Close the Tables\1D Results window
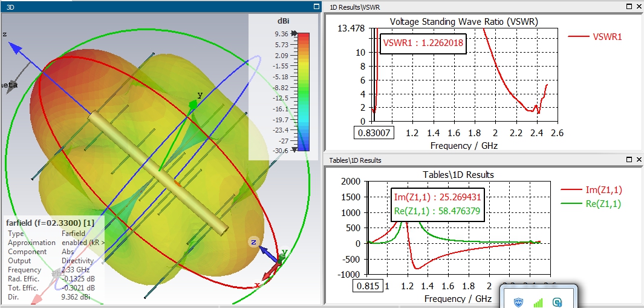Screen dimensions: 644x308 [x=639, y=160]
